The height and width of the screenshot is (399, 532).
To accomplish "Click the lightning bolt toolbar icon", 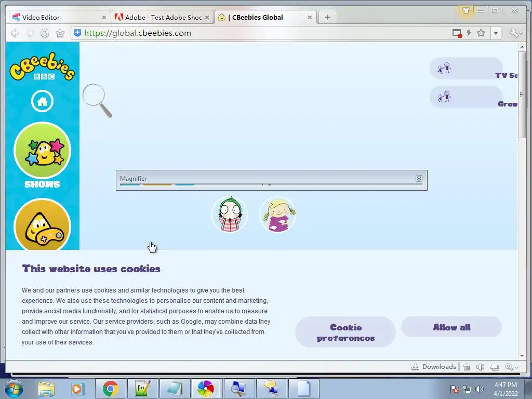I will pyautogui.click(x=469, y=33).
